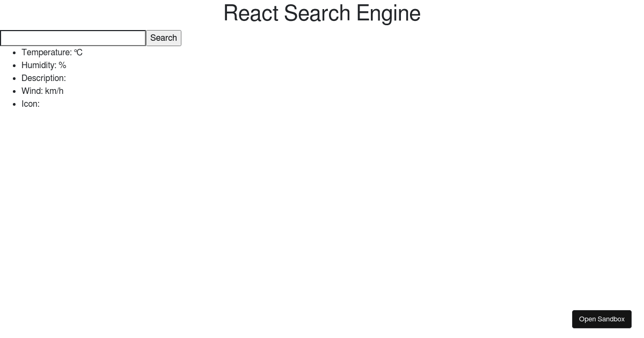Select the Humidity list item
The image size is (644, 338).
pyautogui.click(x=43, y=65)
